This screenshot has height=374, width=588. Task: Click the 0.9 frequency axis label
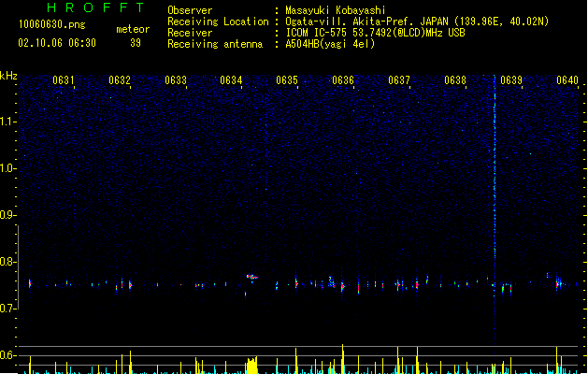click(x=7, y=215)
